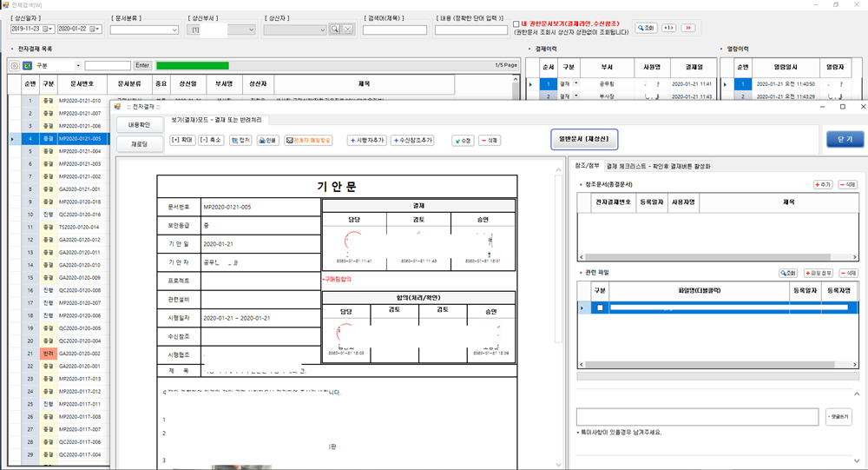Click the 조회 magnifier search button at top
This screenshot has height=470, width=868.
tap(646, 28)
